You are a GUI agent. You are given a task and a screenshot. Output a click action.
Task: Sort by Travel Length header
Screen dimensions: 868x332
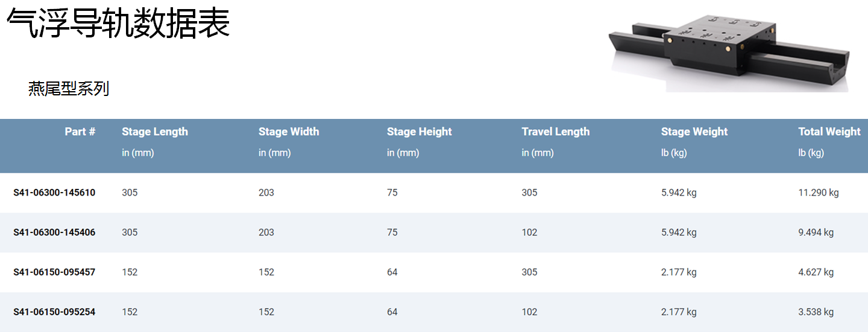point(555,132)
